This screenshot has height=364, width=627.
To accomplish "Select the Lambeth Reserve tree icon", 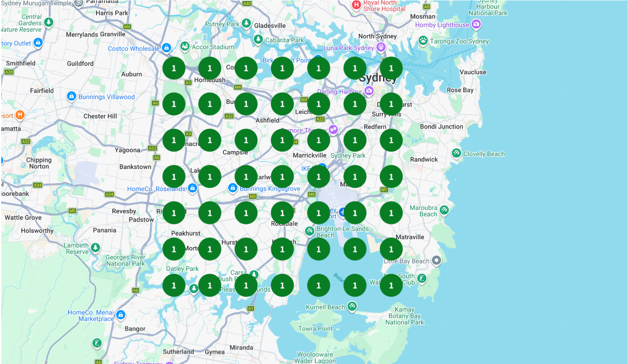I will click(x=95, y=248).
